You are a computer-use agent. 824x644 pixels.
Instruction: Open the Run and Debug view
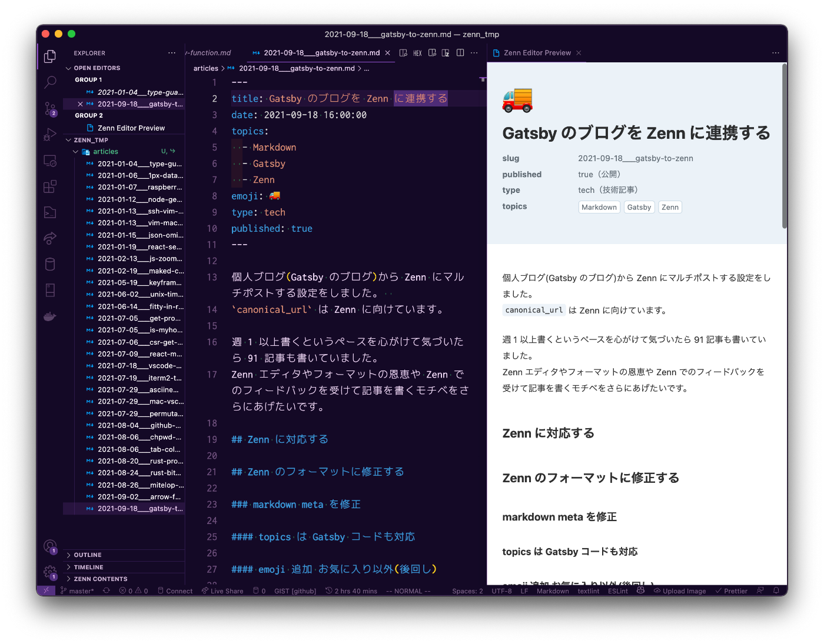point(50,135)
